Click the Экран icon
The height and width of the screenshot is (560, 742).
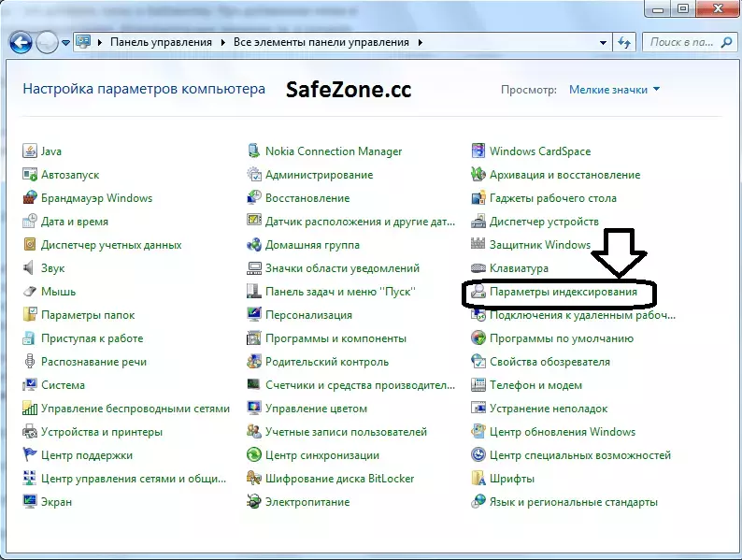point(30,502)
